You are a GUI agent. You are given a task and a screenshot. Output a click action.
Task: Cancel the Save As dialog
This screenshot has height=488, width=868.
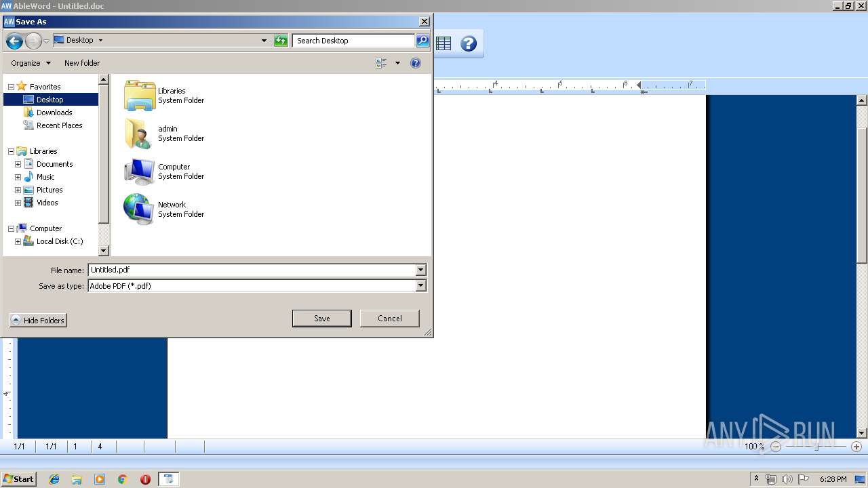click(x=390, y=319)
